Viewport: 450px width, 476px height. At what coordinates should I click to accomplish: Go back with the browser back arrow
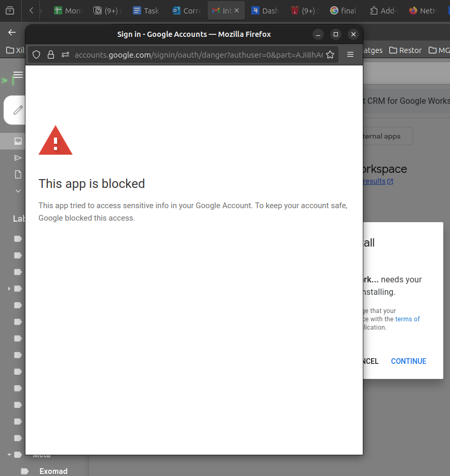click(x=12, y=32)
